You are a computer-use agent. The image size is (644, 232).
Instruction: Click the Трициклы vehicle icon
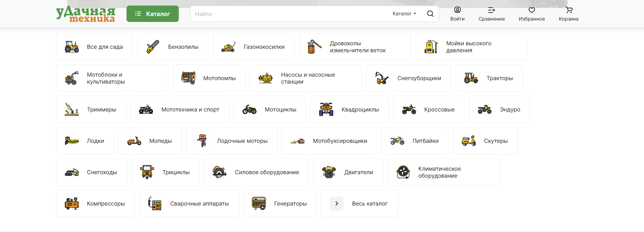coord(147,172)
